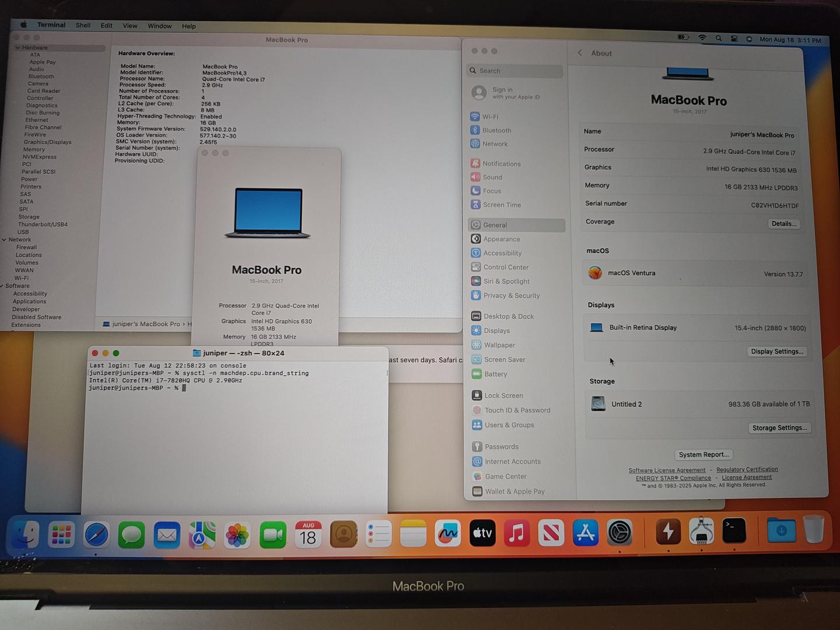
Task: Click the Wi-Fi status icon in the menu bar
Action: (x=702, y=38)
